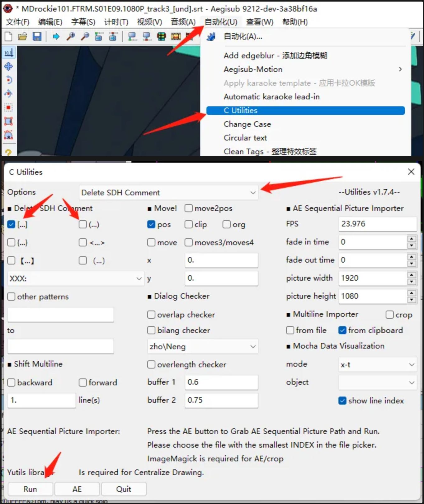Select the rectangular Clip tool
The height and width of the screenshot is (504, 424).
pyautogui.click(x=8, y=121)
